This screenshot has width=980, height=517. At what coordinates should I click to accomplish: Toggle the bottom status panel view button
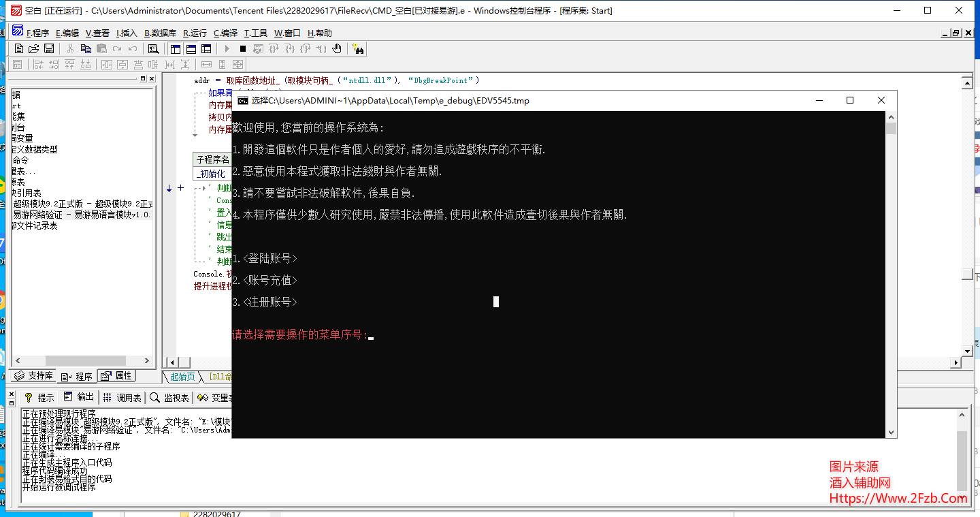(x=191, y=48)
